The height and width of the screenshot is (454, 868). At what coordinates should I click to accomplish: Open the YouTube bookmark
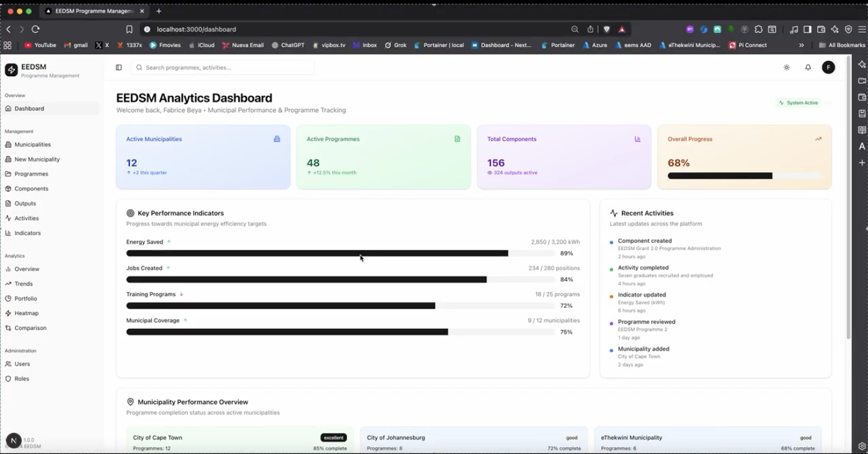[x=40, y=45]
